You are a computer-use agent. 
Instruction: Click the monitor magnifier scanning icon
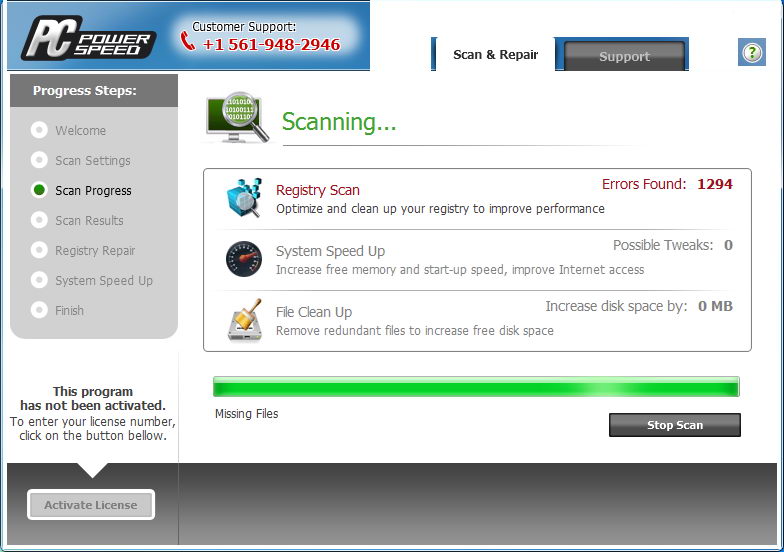[237, 118]
